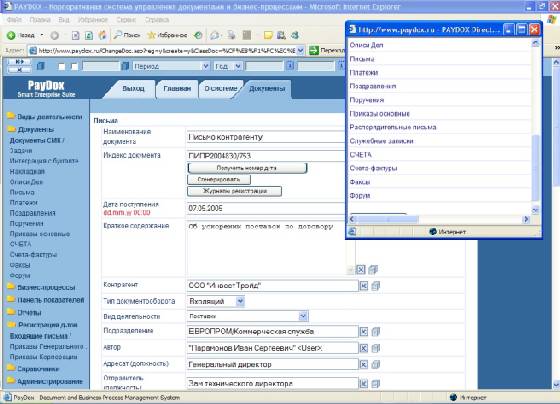Image resolution: width=560 pixels, height=404 pixels.
Task: Click the popup horizontal scrollbar right arrow
Action: coord(526,219)
